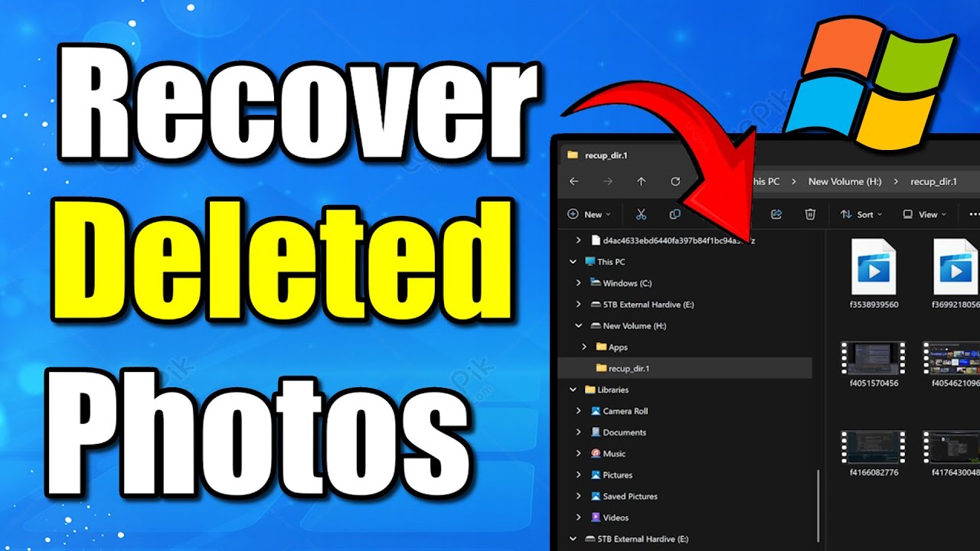The height and width of the screenshot is (551, 980).
Task: Select video file f4166082776
Action: (x=874, y=453)
